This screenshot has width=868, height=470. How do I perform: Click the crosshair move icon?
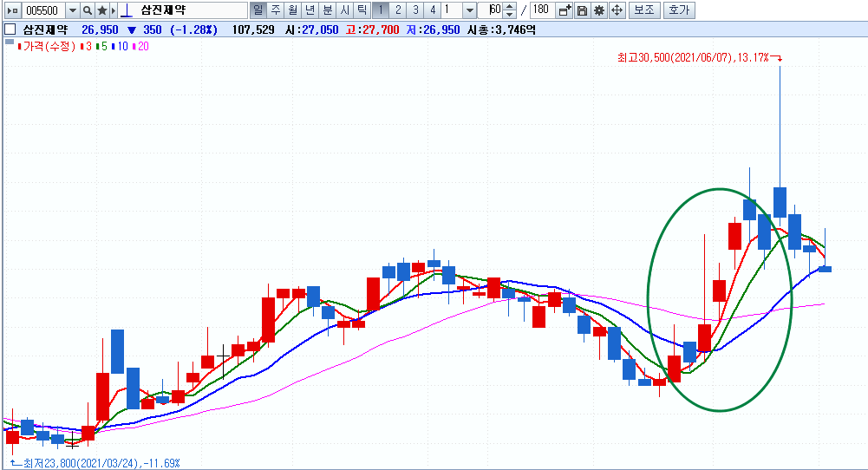coord(617,10)
